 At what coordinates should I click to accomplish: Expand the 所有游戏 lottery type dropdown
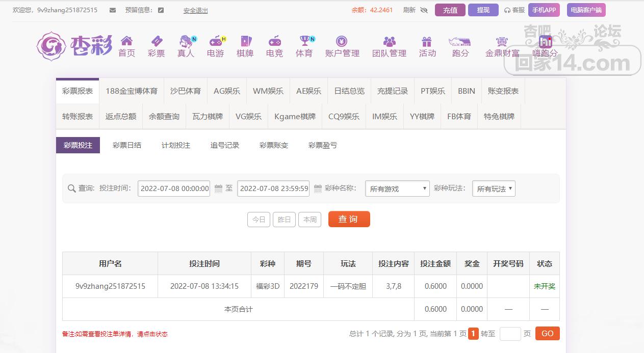397,189
